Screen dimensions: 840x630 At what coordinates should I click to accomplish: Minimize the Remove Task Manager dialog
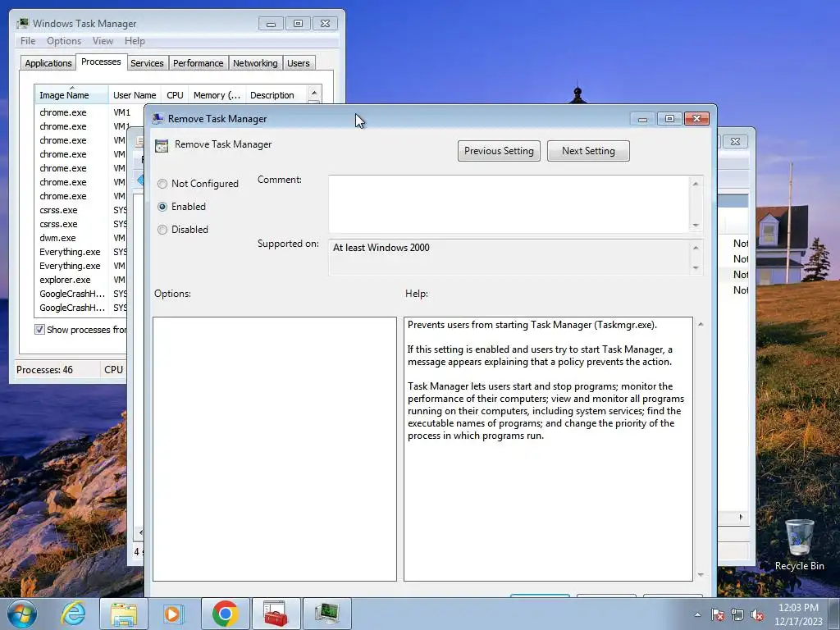tap(643, 118)
